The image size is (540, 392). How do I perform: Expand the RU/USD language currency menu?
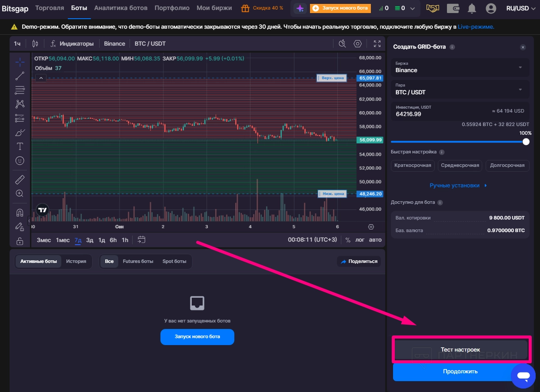coord(520,8)
